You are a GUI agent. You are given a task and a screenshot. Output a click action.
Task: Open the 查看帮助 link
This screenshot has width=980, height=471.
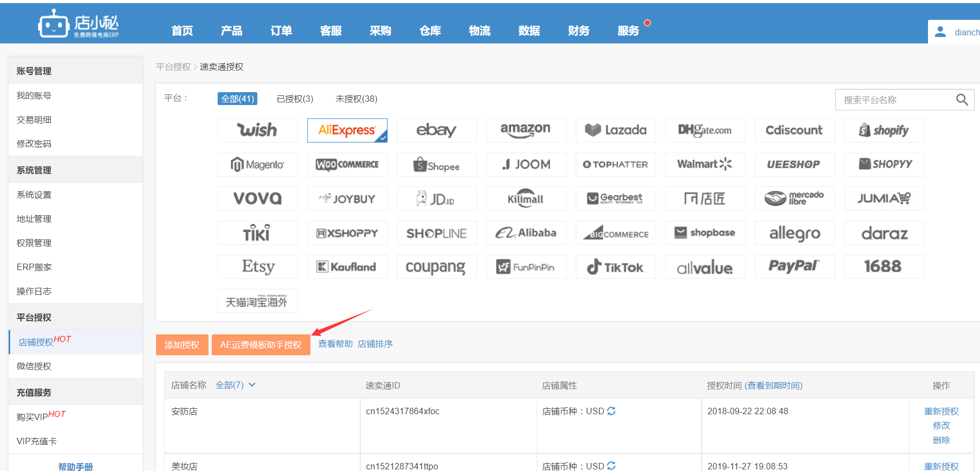[x=336, y=343]
